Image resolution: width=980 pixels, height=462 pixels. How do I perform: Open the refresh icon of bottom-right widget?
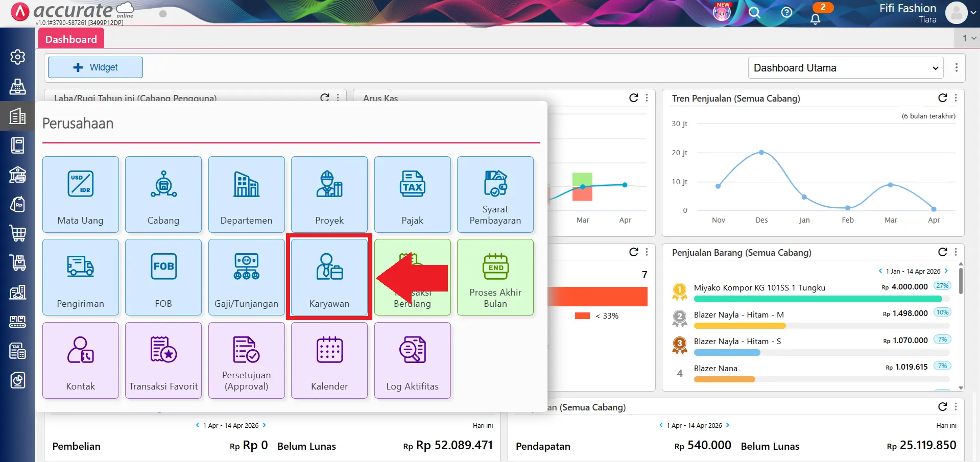[943, 406]
